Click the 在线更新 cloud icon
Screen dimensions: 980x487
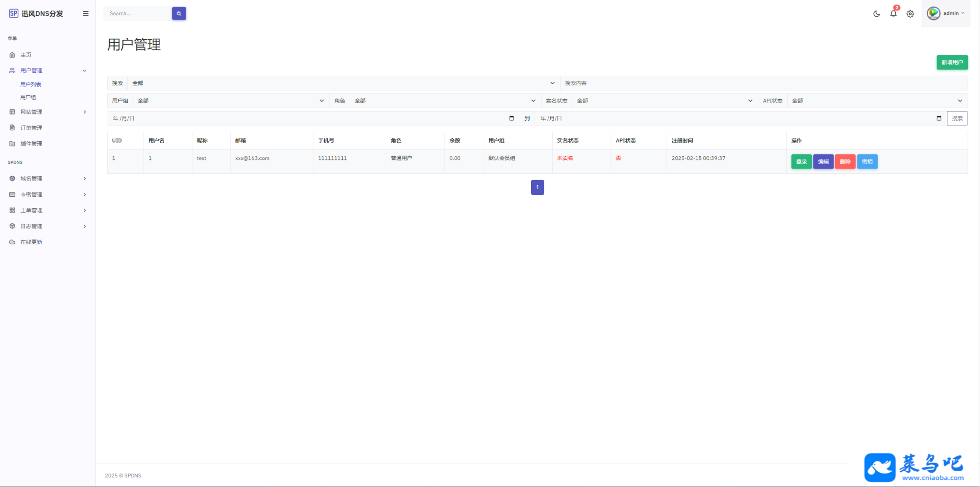click(x=12, y=242)
